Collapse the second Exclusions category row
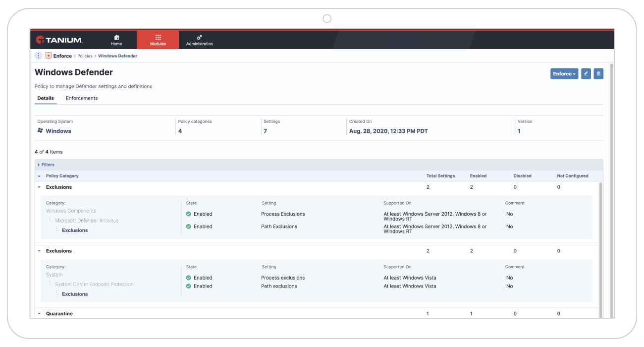This screenshot has height=347, width=644. (x=39, y=251)
